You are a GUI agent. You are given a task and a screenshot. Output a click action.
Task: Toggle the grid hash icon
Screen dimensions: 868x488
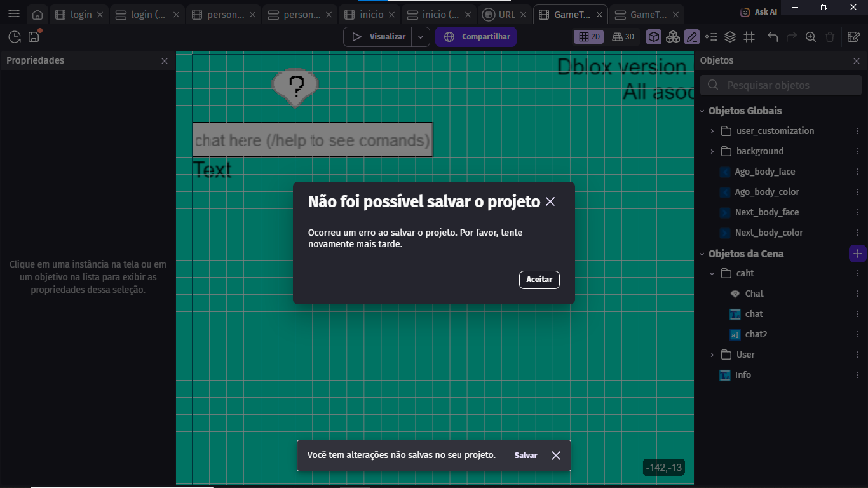coord(749,37)
